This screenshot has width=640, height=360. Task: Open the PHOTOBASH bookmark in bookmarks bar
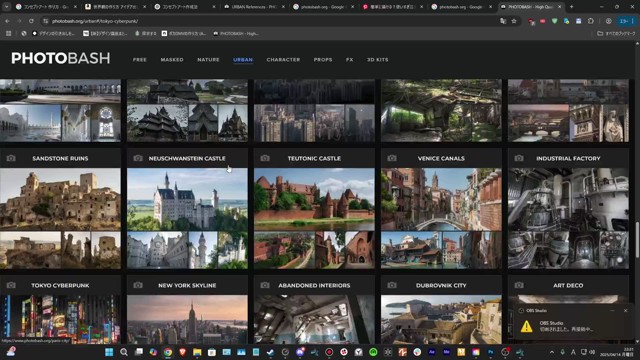(x=236, y=33)
